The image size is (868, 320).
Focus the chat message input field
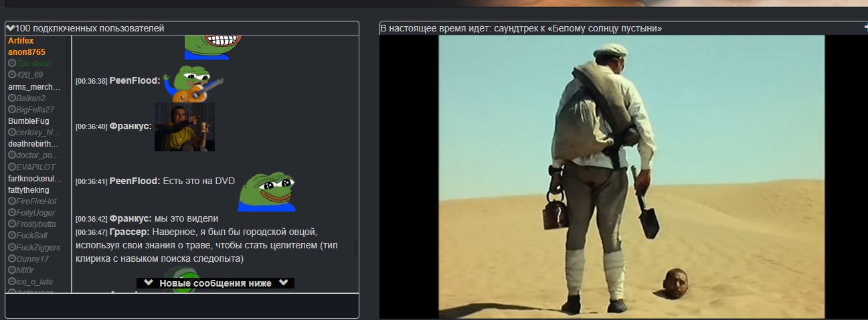[182, 305]
